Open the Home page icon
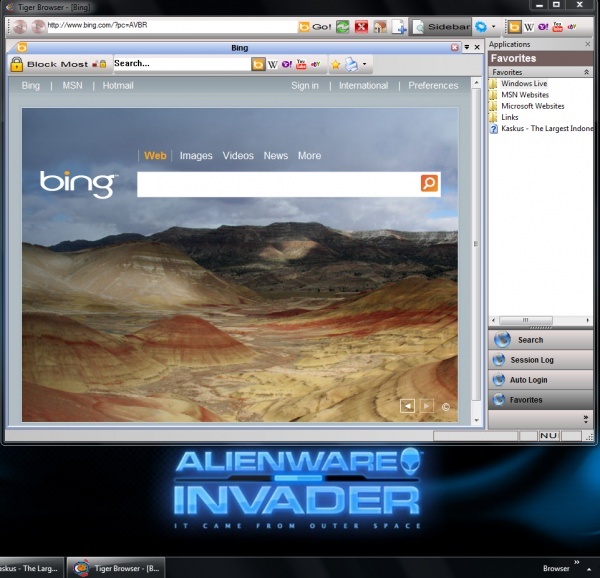Screen dimensions: 600x578 (x=380, y=27)
